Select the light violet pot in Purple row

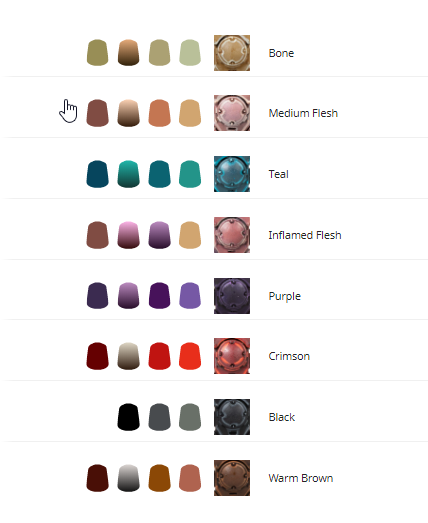point(190,296)
